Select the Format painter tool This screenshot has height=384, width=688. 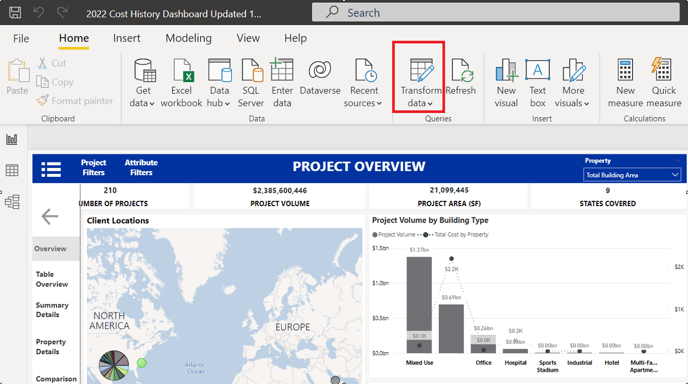(x=75, y=101)
